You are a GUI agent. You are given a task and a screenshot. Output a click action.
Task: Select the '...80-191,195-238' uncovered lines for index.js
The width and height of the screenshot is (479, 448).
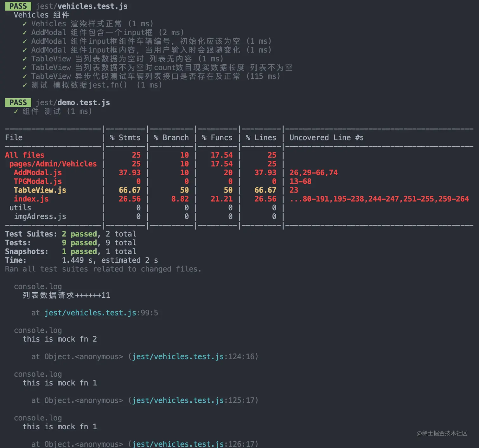[x=379, y=199]
